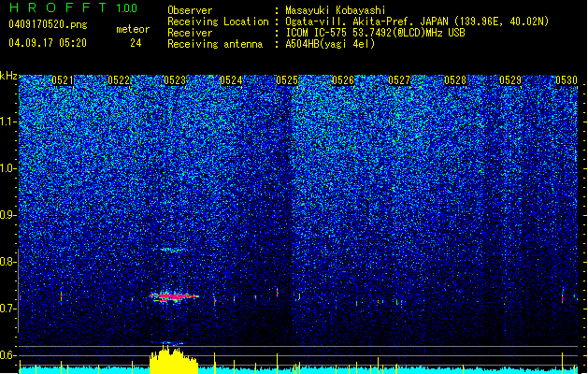Click the 0.7 kHz frequency axis label
588x374 pixels.
pos(8,309)
